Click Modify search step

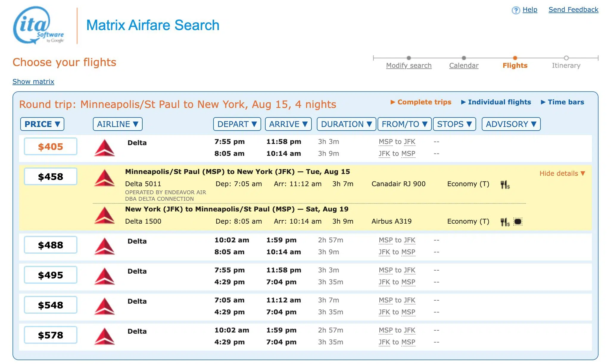coord(408,65)
